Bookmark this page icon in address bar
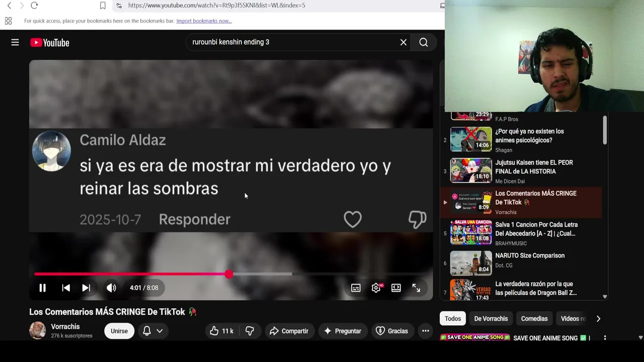The image size is (644, 362). [x=103, y=6]
